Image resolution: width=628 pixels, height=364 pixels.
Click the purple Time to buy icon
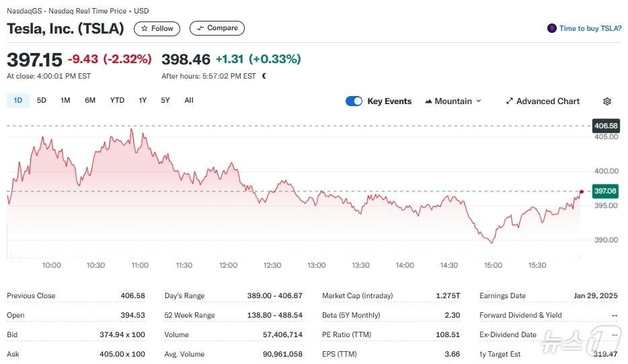pos(552,28)
